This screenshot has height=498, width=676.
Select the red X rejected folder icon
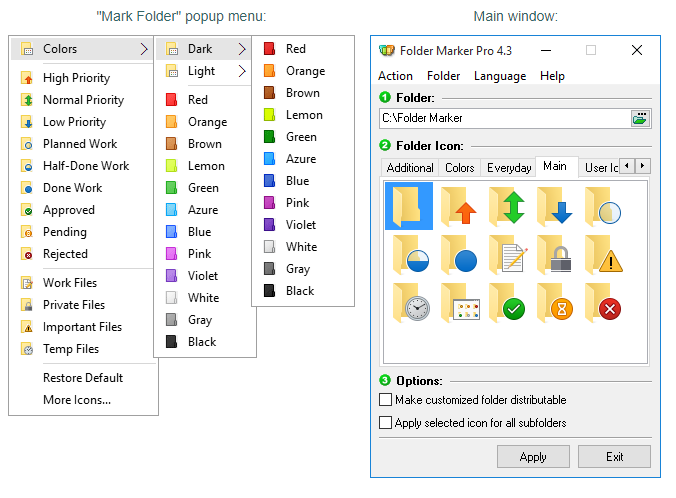[x=603, y=302]
